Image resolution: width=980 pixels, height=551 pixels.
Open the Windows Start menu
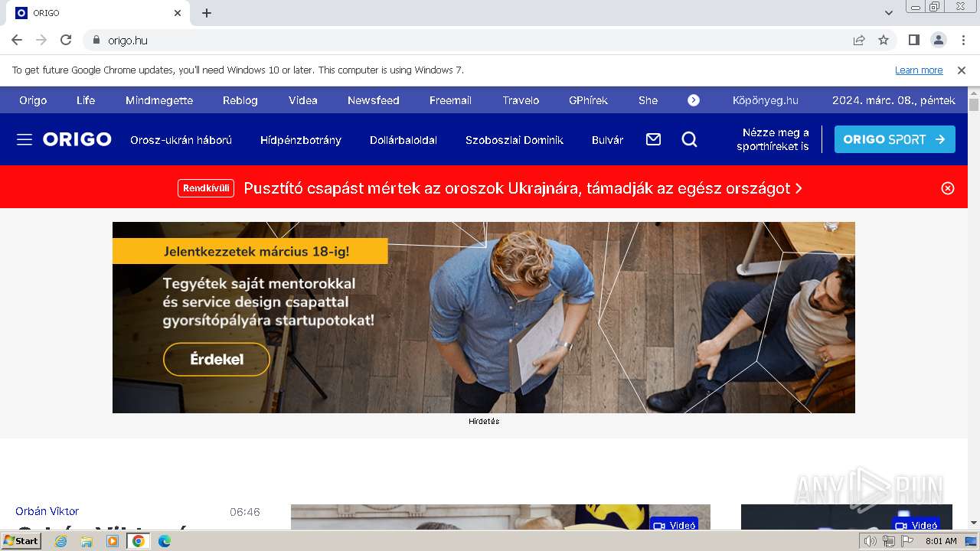pos(21,540)
